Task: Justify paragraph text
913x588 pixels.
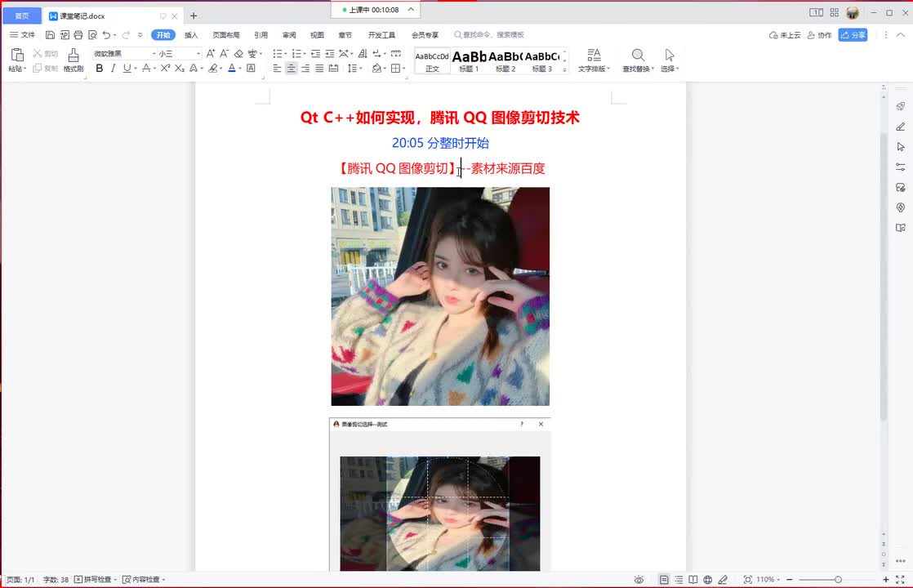Action: point(319,68)
